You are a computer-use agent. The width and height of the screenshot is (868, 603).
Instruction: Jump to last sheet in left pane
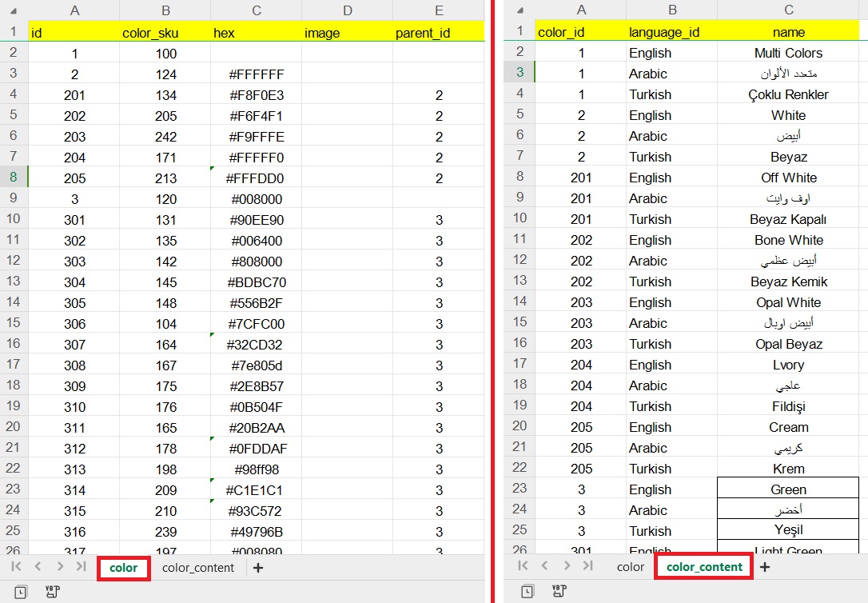(x=81, y=567)
